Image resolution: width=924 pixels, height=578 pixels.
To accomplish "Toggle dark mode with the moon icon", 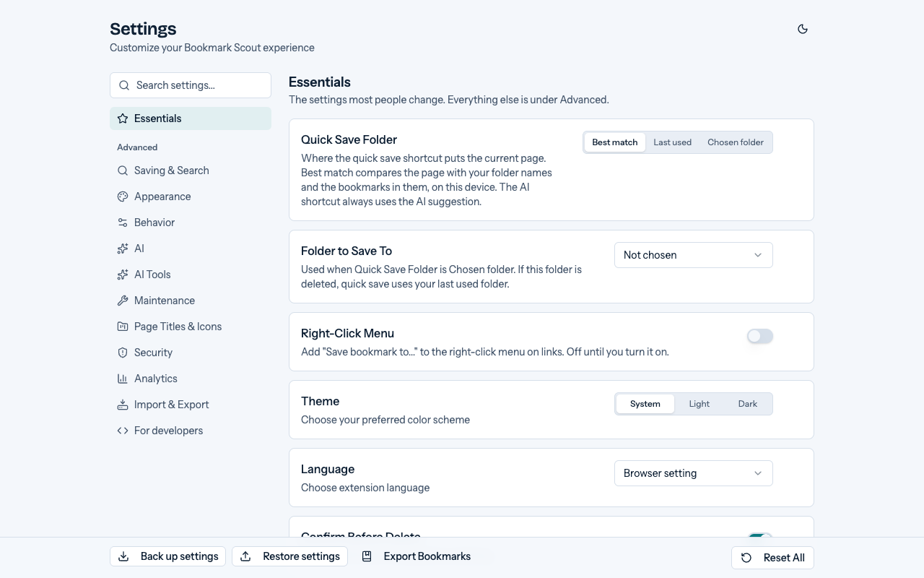I will point(802,29).
